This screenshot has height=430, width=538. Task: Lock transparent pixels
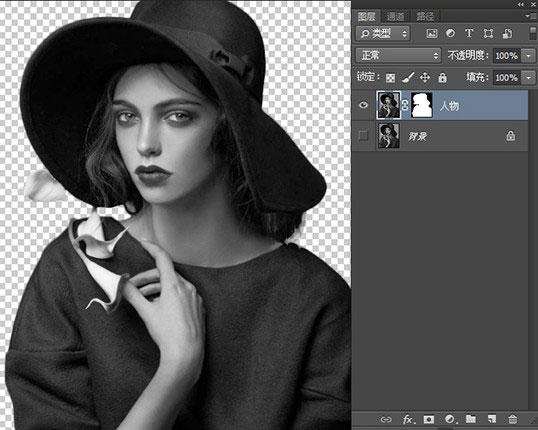390,78
